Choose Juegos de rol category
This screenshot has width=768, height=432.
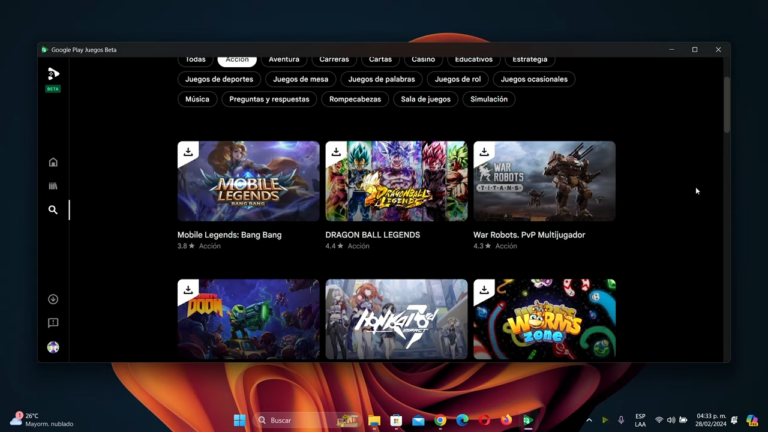point(458,79)
